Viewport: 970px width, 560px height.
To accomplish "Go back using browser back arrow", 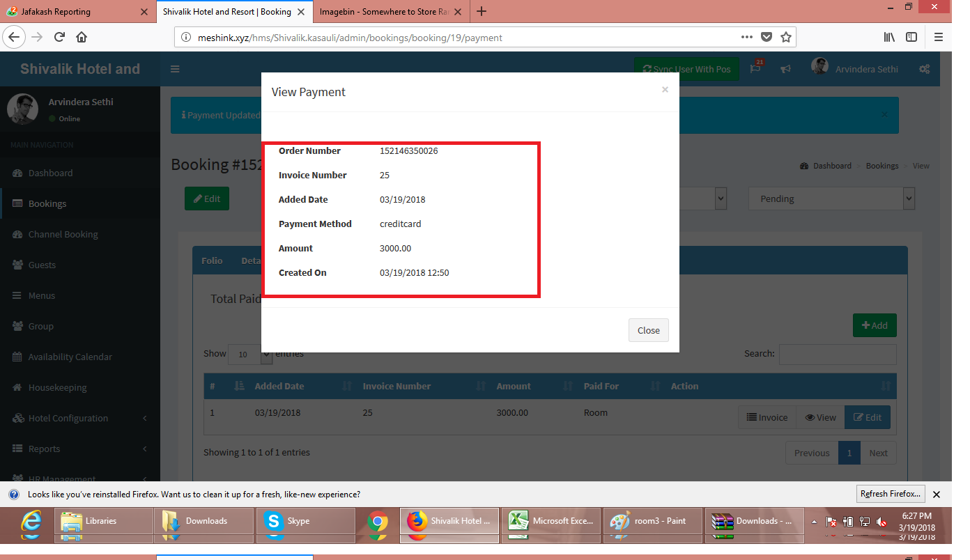I will (x=15, y=37).
